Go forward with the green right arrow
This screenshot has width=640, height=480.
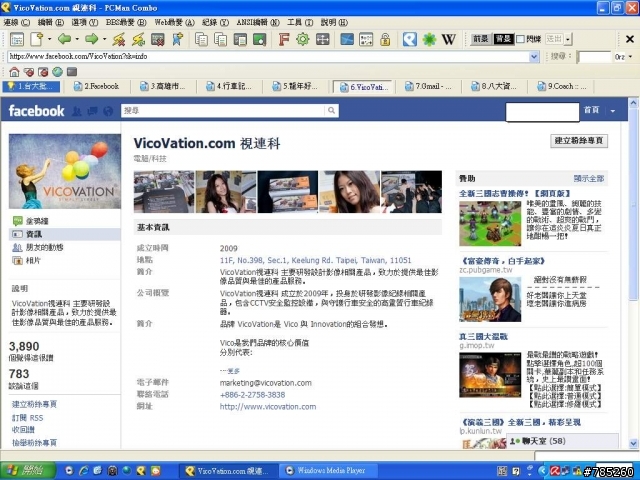coord(92,39)
